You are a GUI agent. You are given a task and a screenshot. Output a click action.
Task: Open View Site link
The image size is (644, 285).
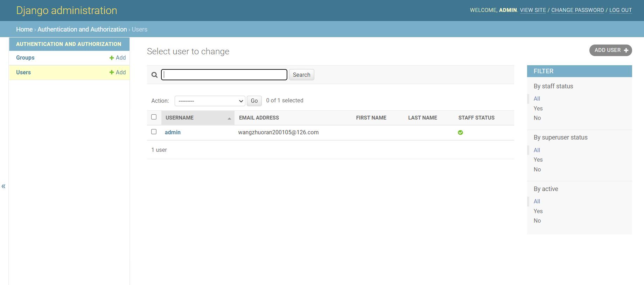coord(533,10)
